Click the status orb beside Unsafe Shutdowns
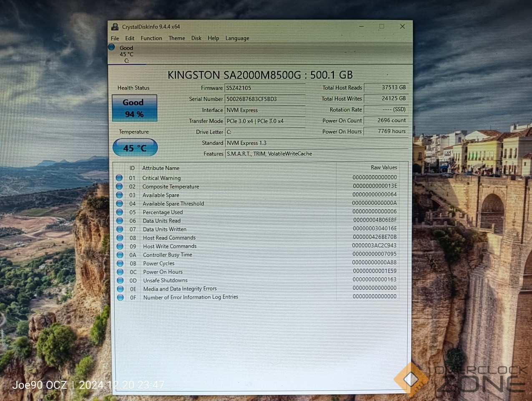The height and width of the screenshot is (401, 532). (x=120, y=280)
